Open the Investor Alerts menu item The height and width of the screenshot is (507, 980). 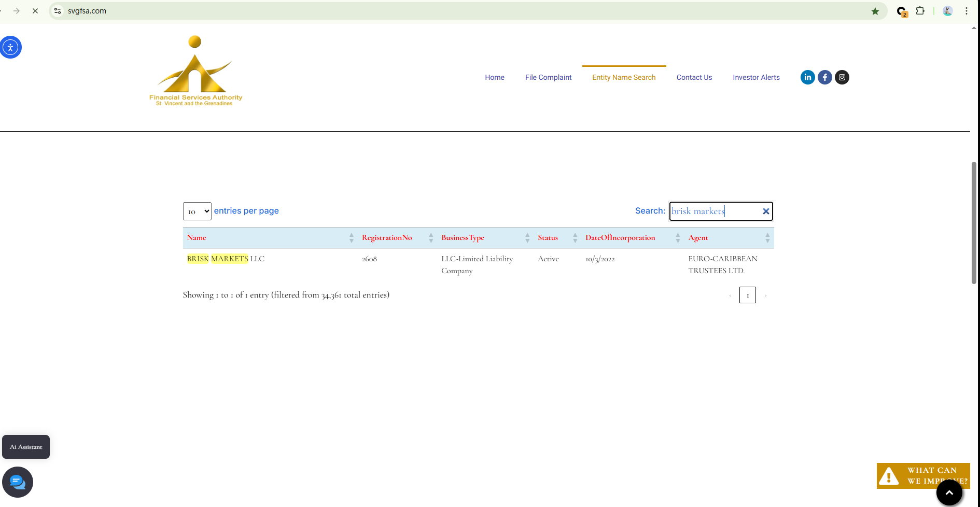click(756, 77)
